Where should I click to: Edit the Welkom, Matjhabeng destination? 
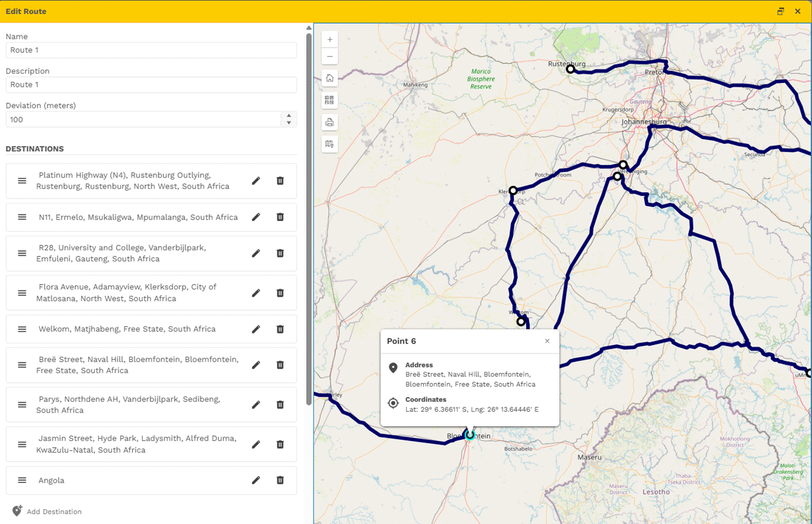tap(256, 329)
